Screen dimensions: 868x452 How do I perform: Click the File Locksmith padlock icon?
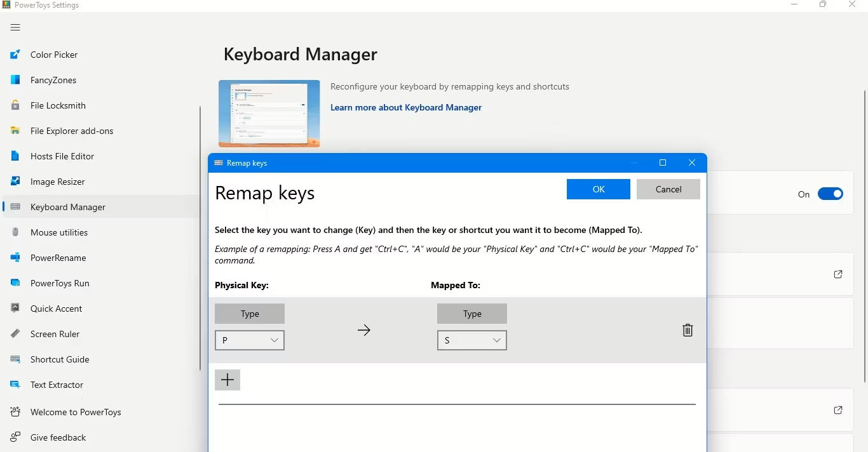tap(15, 105)
